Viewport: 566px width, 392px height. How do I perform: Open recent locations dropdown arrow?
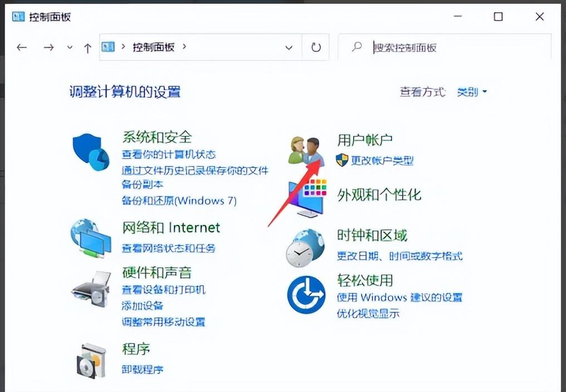click(70, 47)
